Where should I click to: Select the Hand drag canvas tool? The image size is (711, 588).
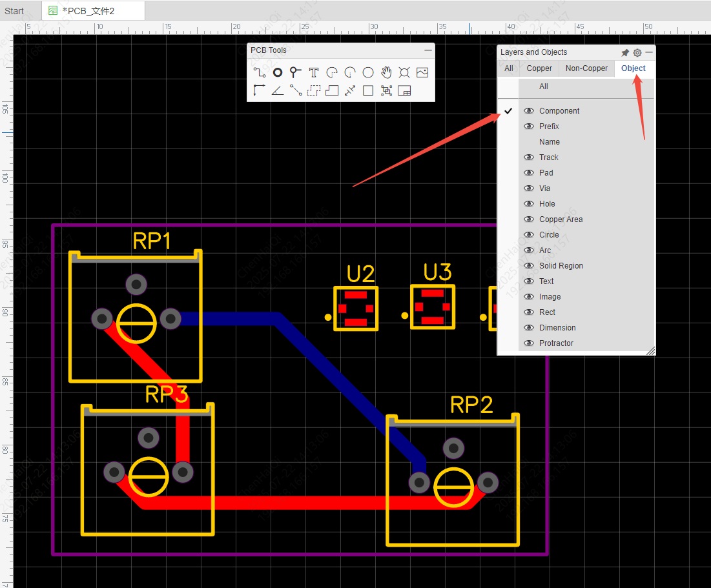click(386, 72)
